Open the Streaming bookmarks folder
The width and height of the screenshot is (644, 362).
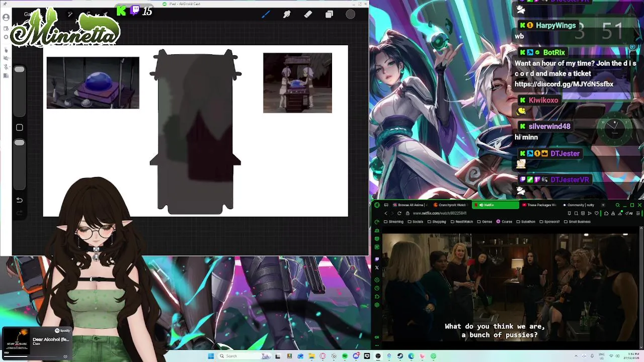point(393,222)
